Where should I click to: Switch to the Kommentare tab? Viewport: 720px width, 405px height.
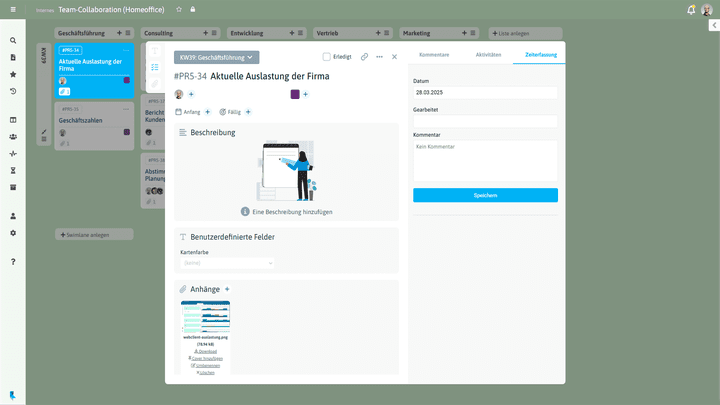434,54
